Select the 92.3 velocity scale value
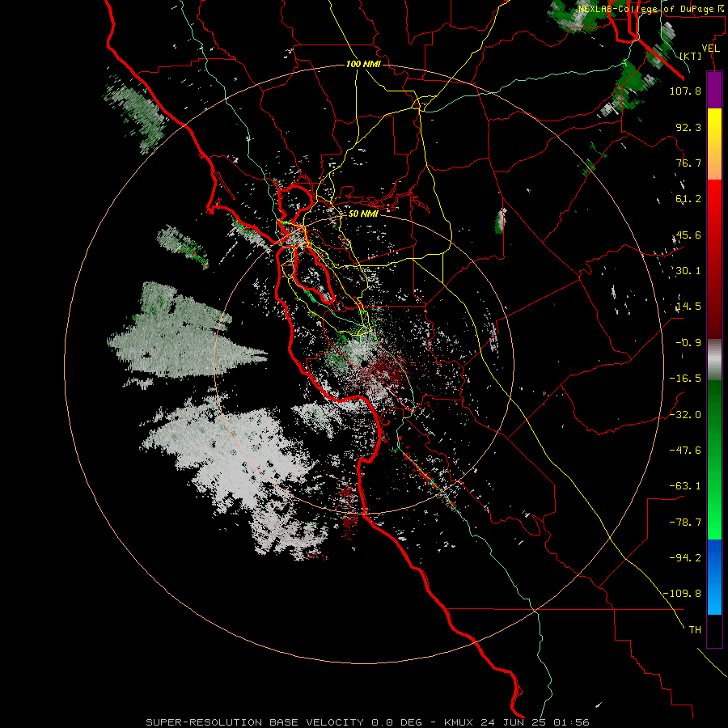Screen dimensions: 728x728 tap(688, 127)
